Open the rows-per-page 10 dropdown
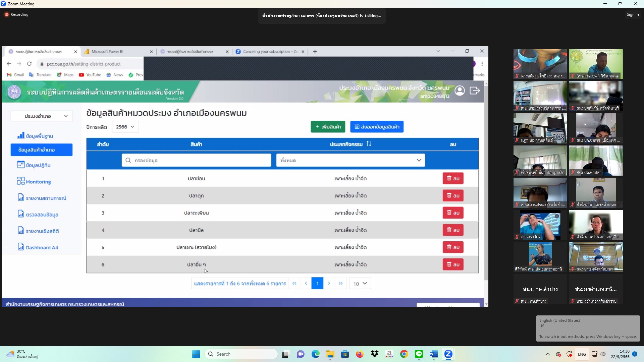 tap(360, 284)
